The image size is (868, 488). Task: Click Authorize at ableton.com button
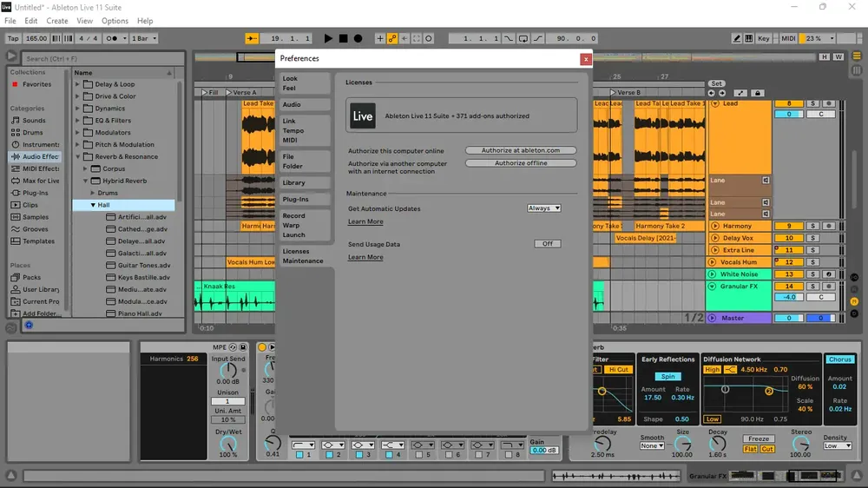click(520, 150)
